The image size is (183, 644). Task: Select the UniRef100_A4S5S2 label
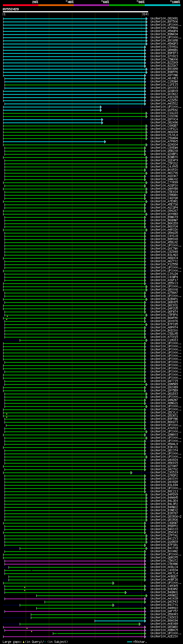[164, 104]
